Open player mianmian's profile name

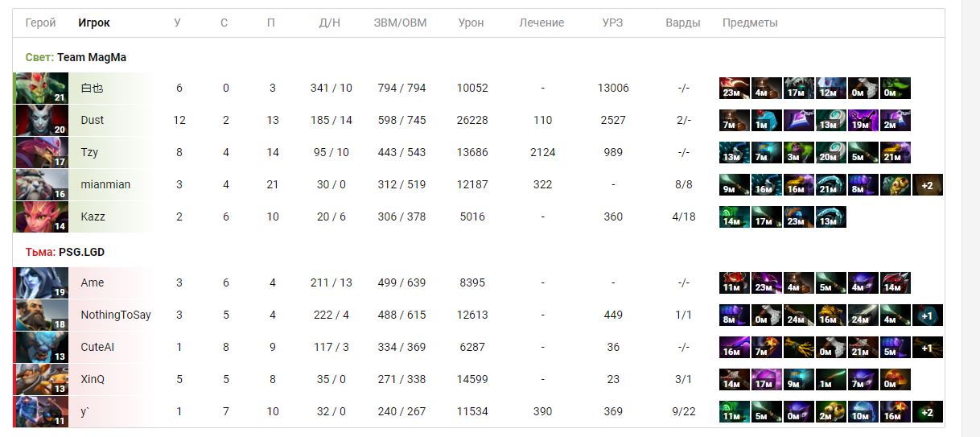pos(105,184)
